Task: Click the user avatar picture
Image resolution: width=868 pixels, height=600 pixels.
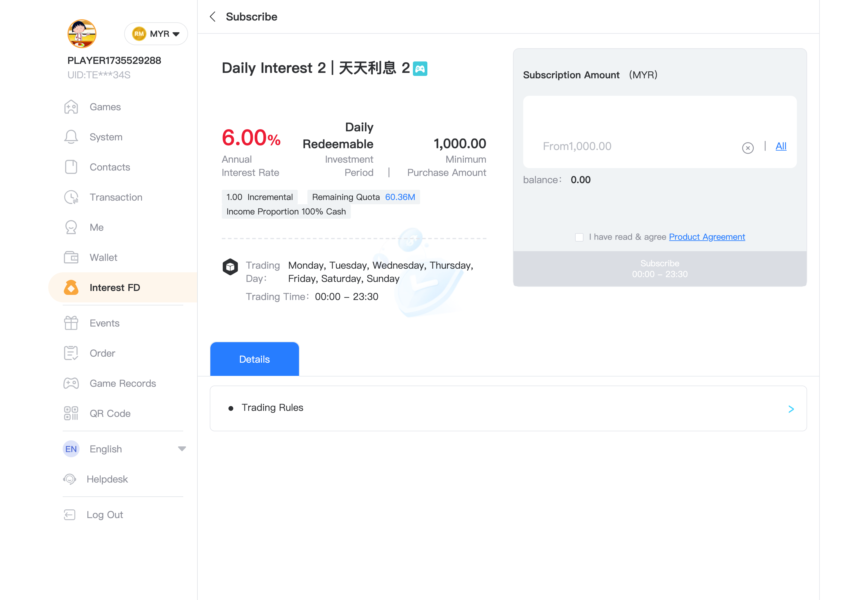Action: pos(82,34)
